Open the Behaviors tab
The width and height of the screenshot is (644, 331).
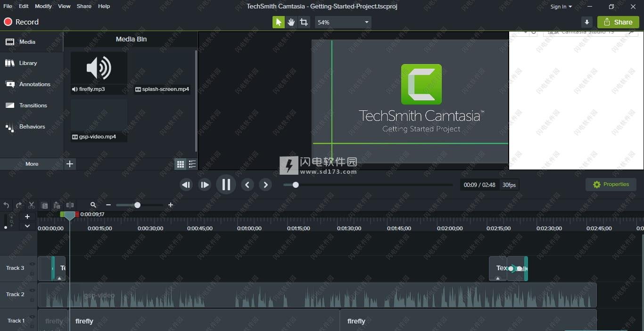[32, 127]
